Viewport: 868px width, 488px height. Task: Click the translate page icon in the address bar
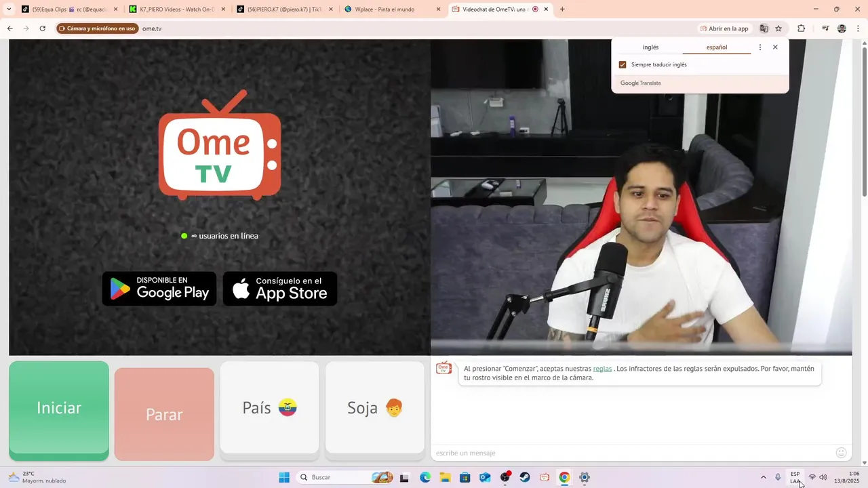tap(764, 28)
